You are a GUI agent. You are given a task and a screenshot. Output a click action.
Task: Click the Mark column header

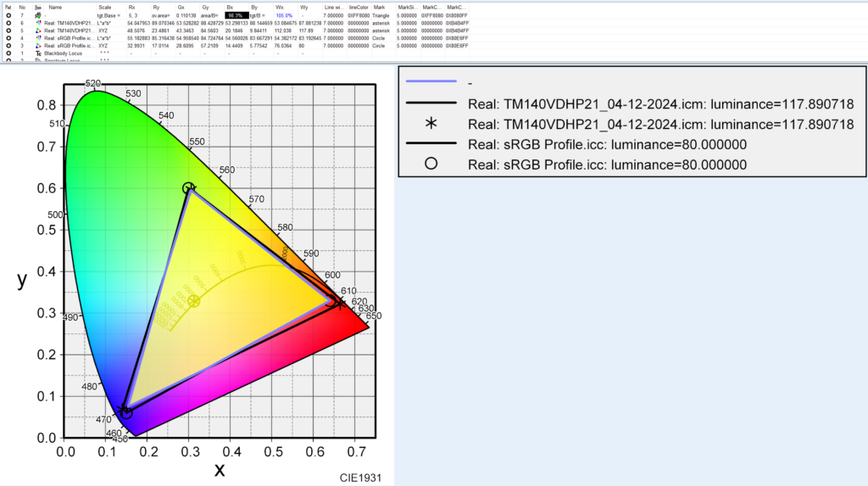(x=379, y=8)
